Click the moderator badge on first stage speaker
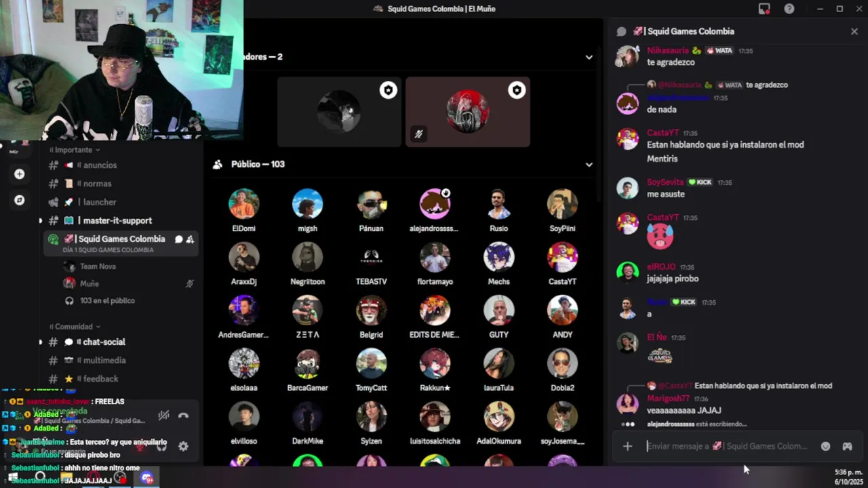 (x=388, y=90)
